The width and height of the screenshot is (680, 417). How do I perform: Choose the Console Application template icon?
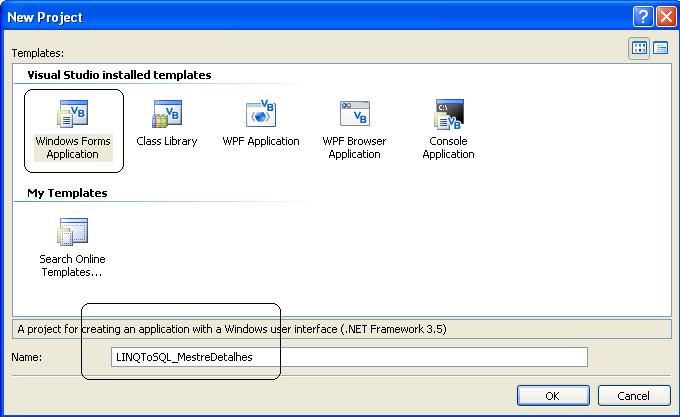[449, 114]
